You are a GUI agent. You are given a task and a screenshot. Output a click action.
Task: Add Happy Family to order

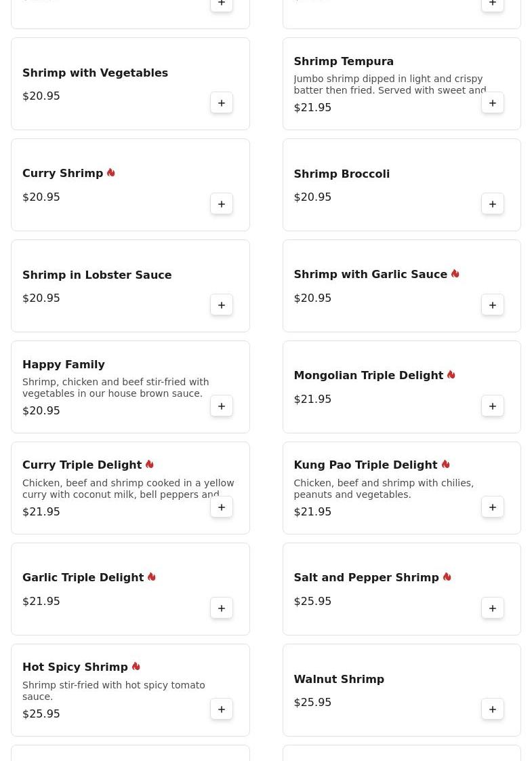[x=222, y=406]
